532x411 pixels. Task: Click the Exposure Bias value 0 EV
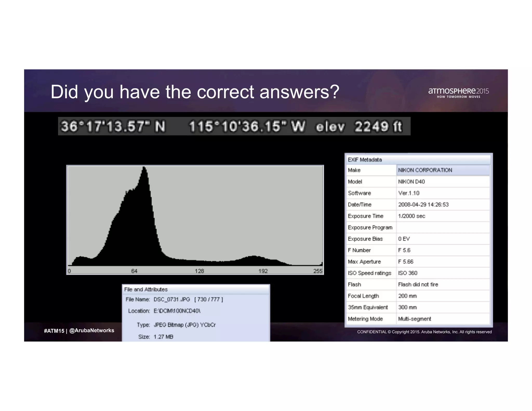[404, 239]
